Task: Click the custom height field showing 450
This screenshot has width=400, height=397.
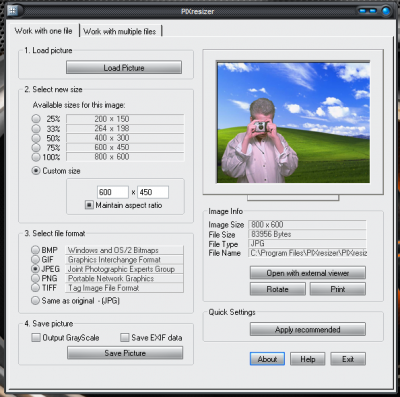Action: (x=153, y=192)
